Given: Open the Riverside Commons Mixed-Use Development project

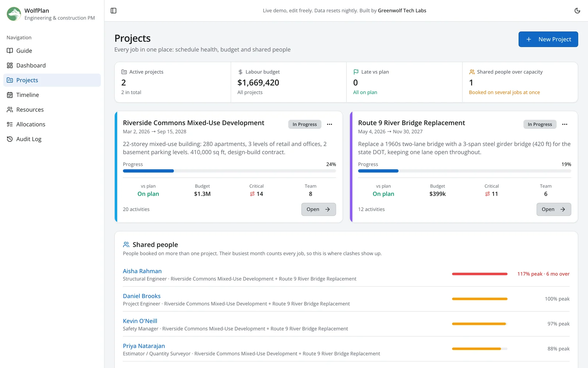Looking at the screenshot, I should point(319,209).
